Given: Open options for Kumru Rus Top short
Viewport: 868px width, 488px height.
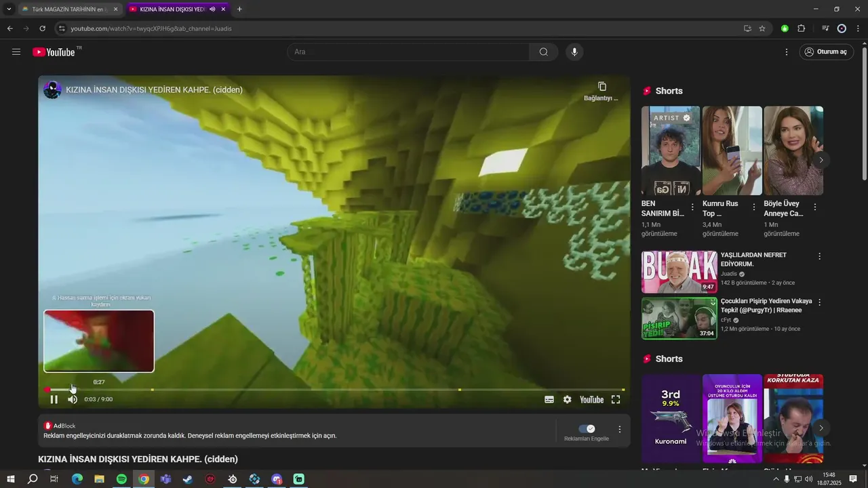Looking at the screenshot, I should [754, 207].
